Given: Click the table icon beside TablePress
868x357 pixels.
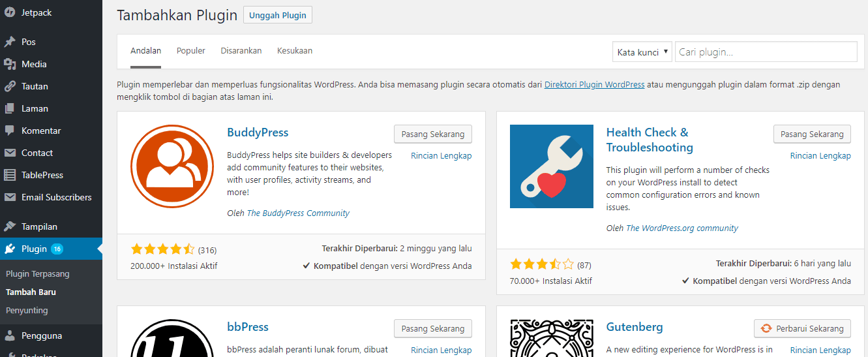Looking at the screenshot, I should coord(10,175).
